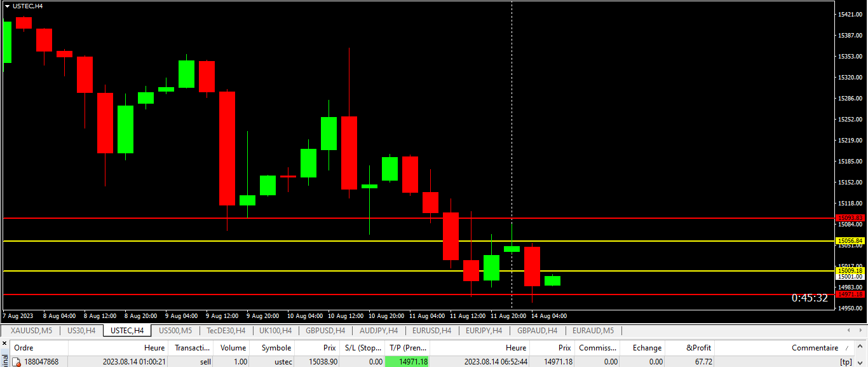The height and width of the screenshot is (367, 868).
Task: Sort history by the &Profit column header
Action: point(699,348)
